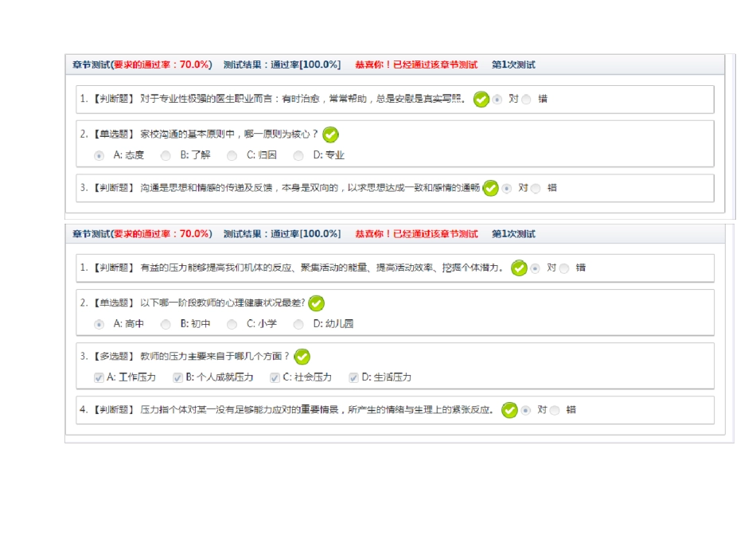Screen dimensions: 756x535
Task: Click the first 章节测试 header title
Action: coord(142,64)
